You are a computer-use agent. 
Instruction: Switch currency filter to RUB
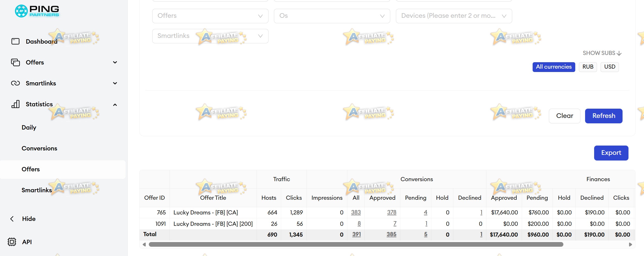[588, 67]
